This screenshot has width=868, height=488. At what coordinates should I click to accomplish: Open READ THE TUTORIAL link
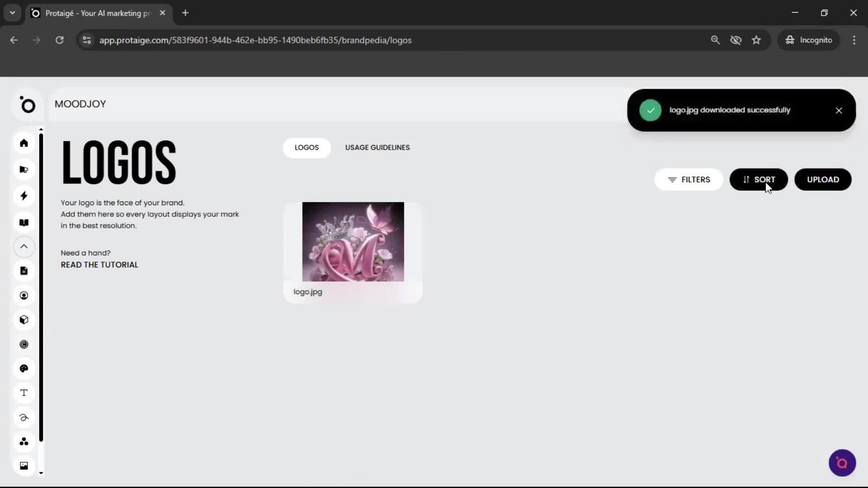[99, 265]
